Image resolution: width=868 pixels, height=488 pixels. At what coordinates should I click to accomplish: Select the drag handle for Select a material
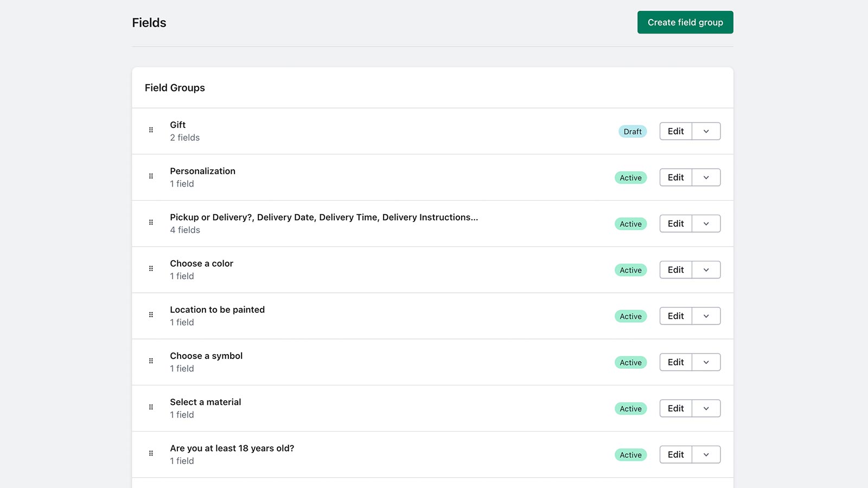(x=150, y=407)
